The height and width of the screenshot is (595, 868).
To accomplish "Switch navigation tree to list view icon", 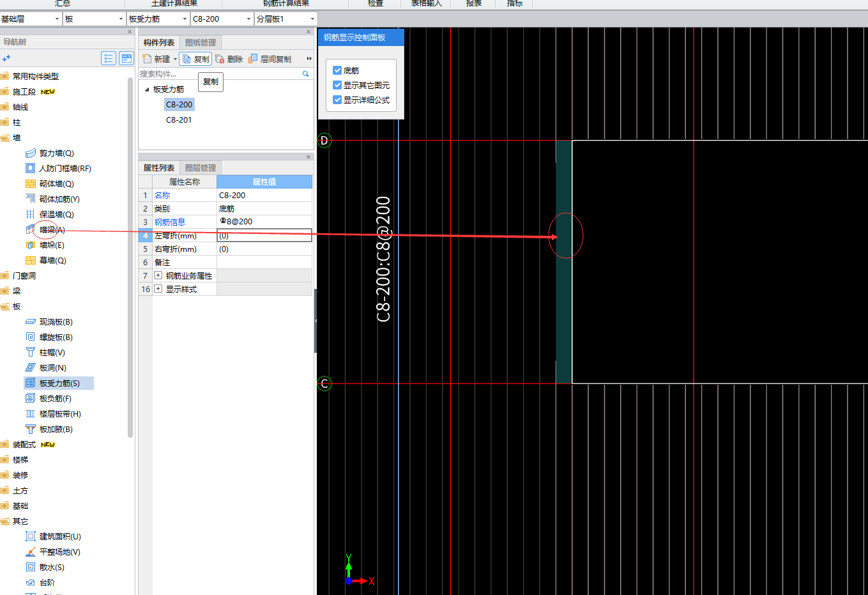I will click(108, 59).
